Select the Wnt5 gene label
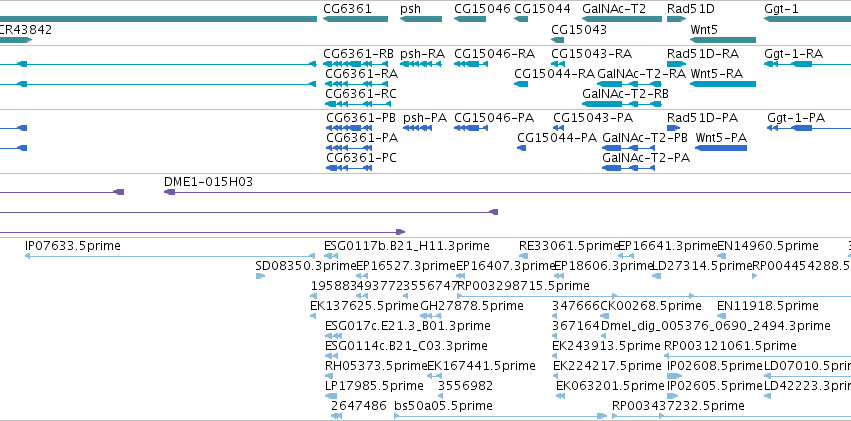The width and height of the screenshot is (851, 421). pyautogui.click(x=704, y=29)
